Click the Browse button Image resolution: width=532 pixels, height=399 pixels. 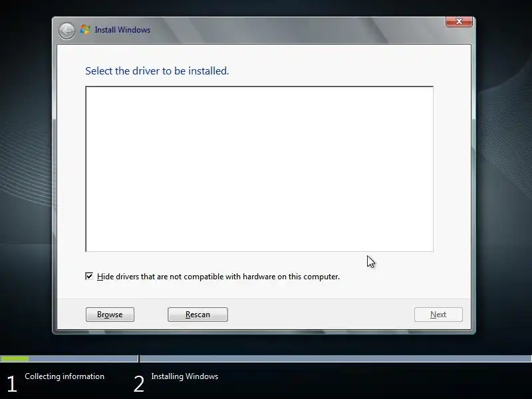110,315
